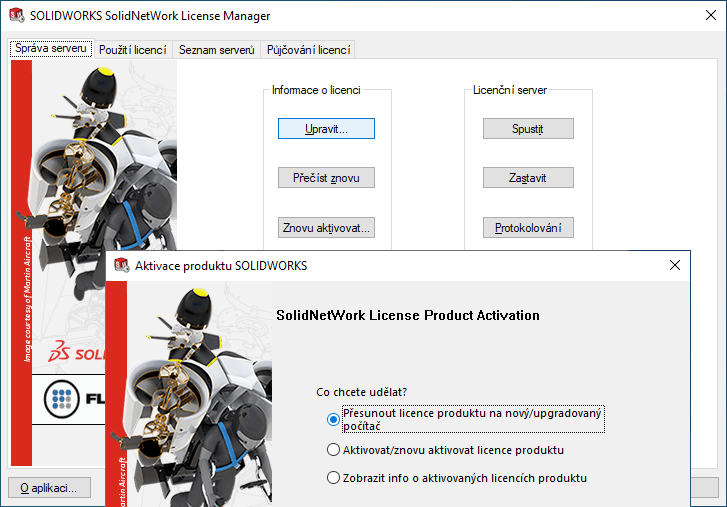Open Protokolování settings
Image resolution: width=727 pixels, height=507 pixels.
pyautogui.click(x=528, y=228)
